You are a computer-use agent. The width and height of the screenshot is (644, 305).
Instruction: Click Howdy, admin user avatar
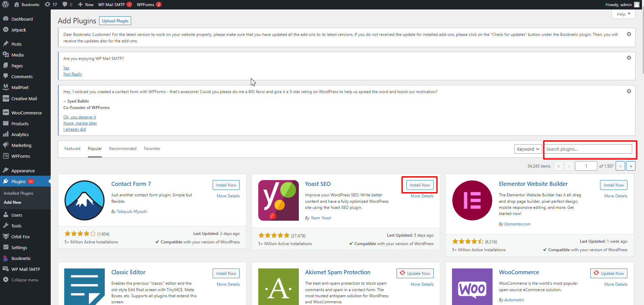click(x=637, y=4)
